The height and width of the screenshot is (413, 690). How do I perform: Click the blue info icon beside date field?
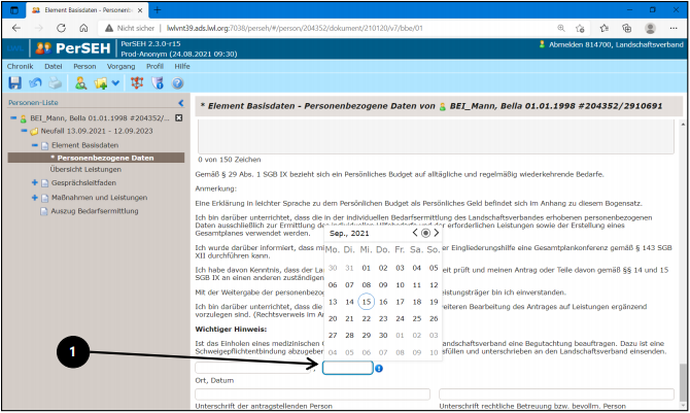click(379, 369)
